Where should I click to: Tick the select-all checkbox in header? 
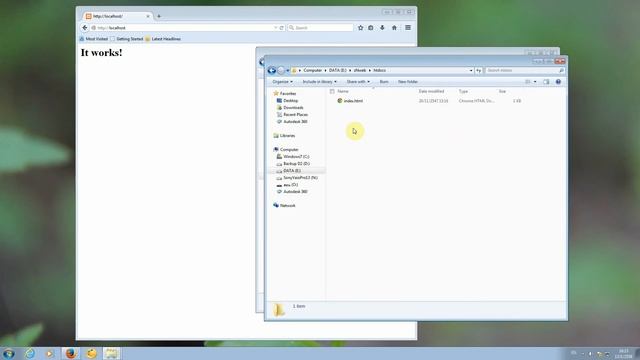pyautogui.click(x=332, y=91)
